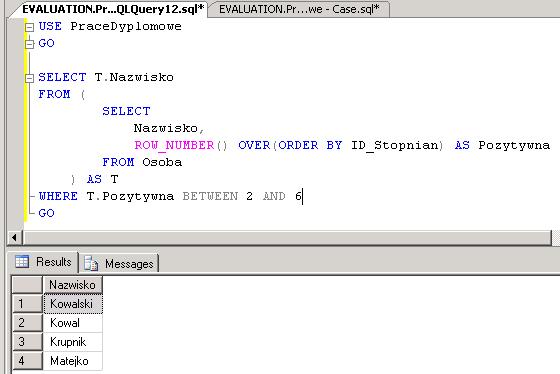Image resolution: width=560 pixels, height=374 pixels.
Task: Click the horizontal scrollbar track in editor
Action: pos(287,237)
